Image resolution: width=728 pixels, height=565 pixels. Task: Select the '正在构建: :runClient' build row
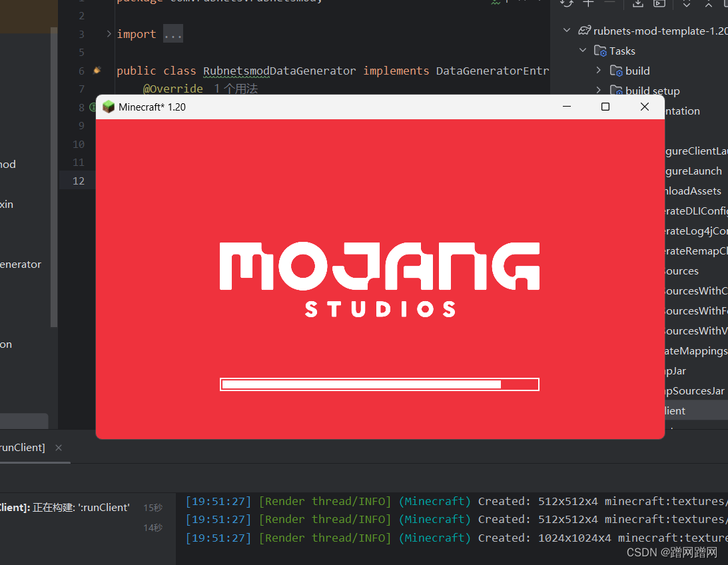click(x=81, y=508)
